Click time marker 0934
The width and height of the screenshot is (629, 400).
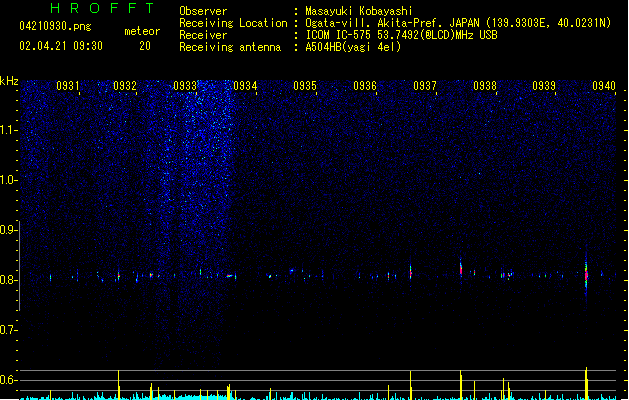[x=245, y=86]
